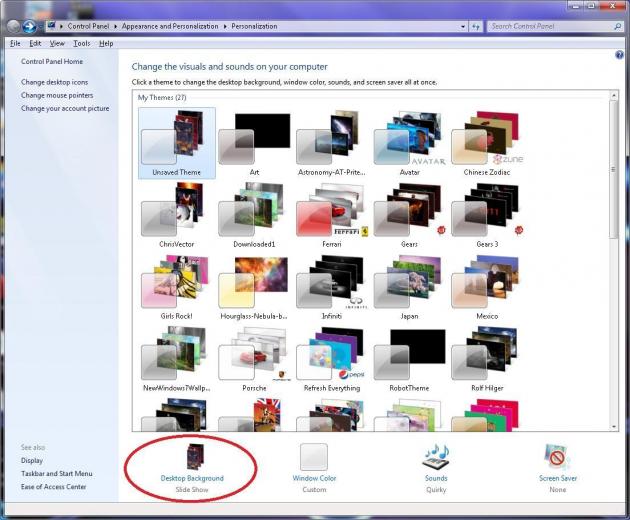The width and height of the screenshot is (630, 520).
Task: Select the Chinese Zodiac theme
Action: click(x=487, y=143)
